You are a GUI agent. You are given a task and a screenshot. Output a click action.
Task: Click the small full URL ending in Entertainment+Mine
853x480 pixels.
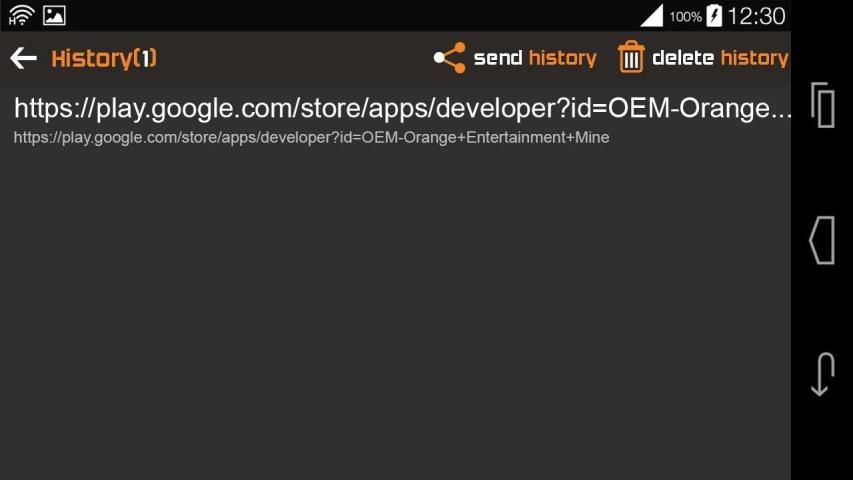(311, 137)
